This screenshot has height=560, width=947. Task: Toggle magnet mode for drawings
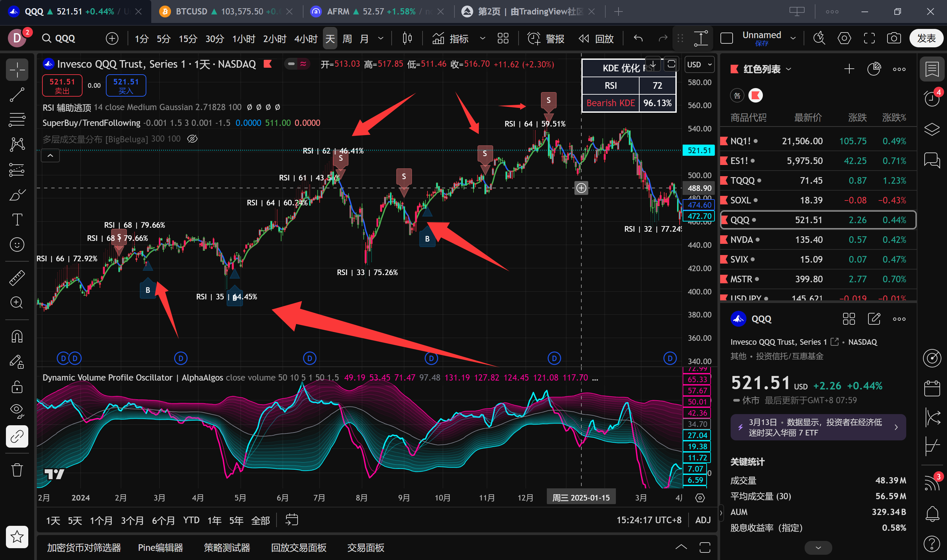point(17,336)
